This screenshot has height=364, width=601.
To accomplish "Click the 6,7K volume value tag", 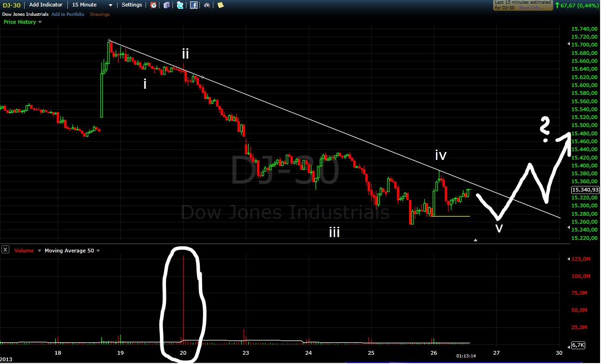I will click(x=578, y=345).
